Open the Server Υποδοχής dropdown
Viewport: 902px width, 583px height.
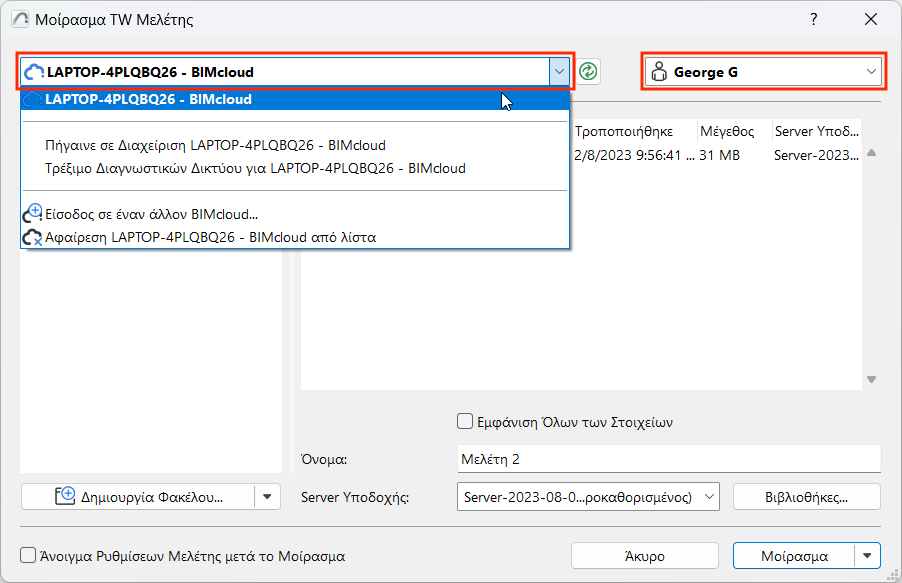[x=709, y=496]
